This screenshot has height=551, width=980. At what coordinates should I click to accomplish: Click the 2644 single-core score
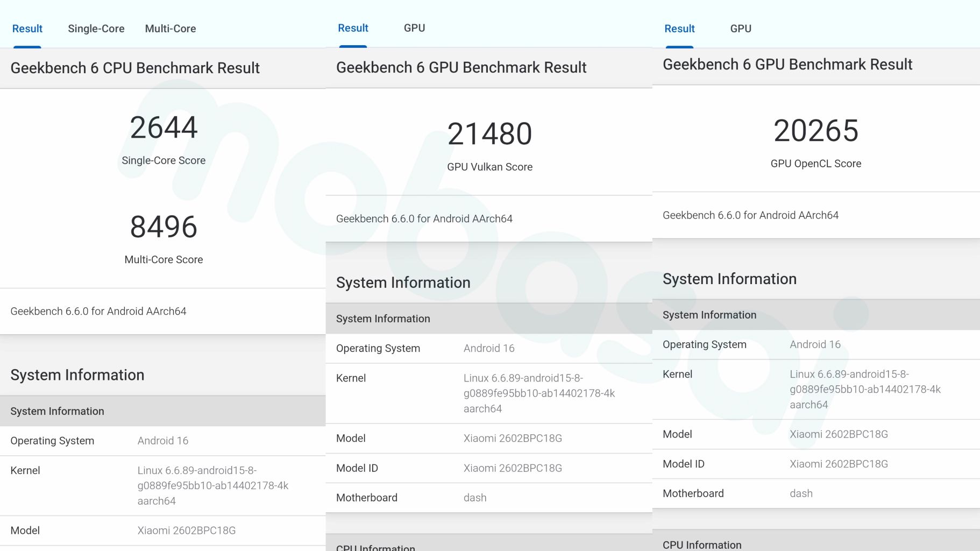(164, 128)
